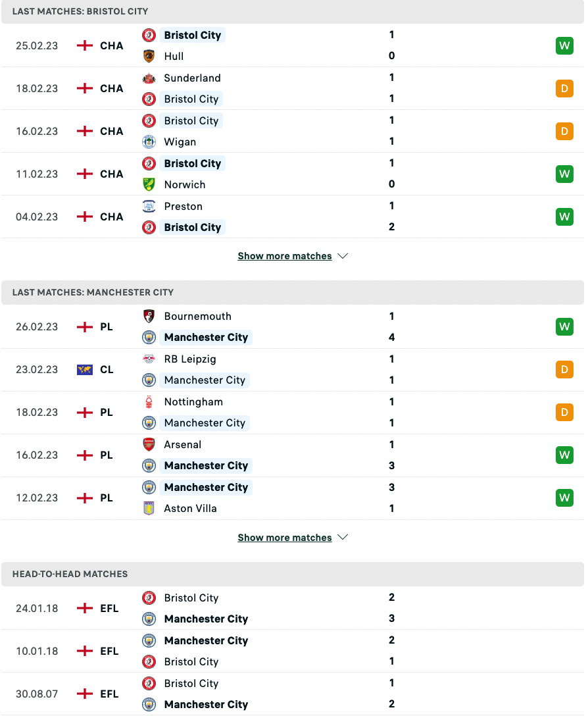Click the Arsenal club crest icon

click(x=149, y=444)
